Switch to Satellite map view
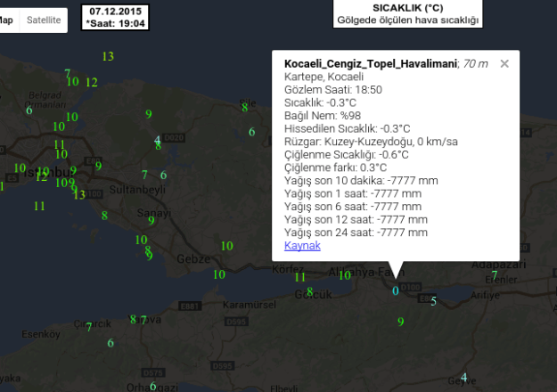 coord(45,20)
